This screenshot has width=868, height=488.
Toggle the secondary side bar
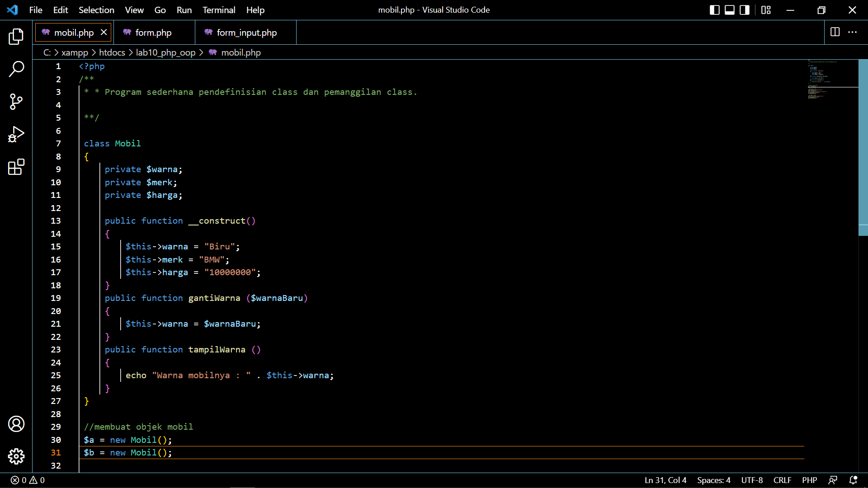click(744, 9)
